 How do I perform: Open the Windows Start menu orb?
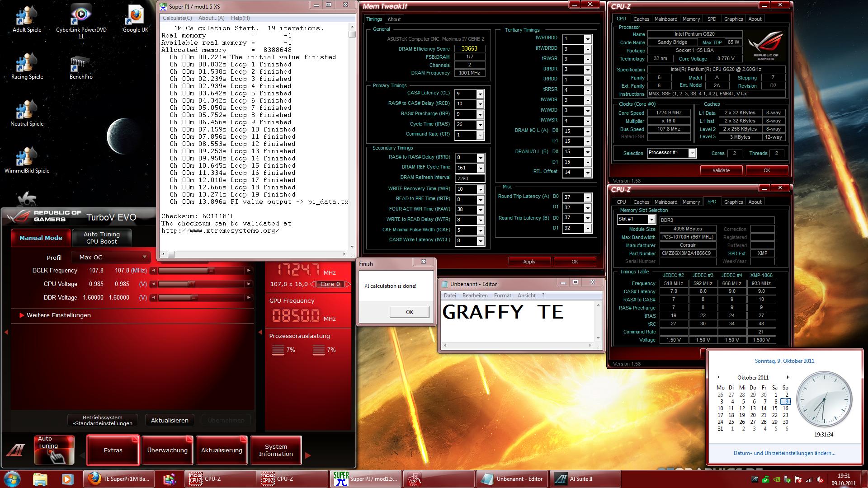[12, 479]
